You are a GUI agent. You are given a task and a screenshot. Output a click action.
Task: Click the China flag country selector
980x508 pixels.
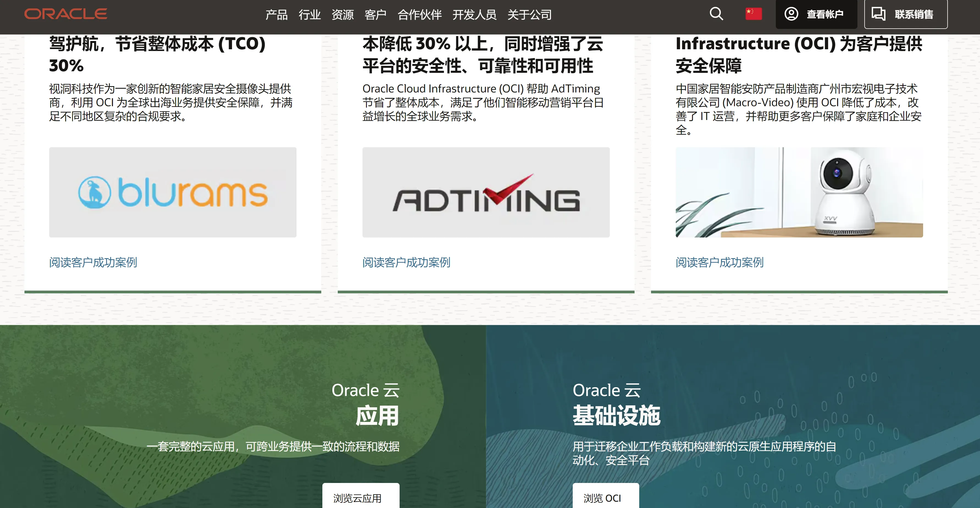coord(753,14)
